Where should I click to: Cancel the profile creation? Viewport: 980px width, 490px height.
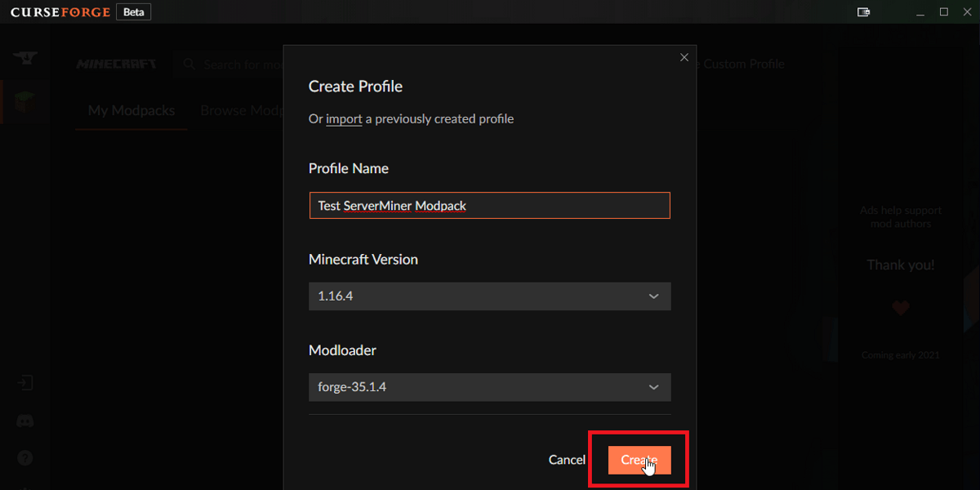click(567, 460)
